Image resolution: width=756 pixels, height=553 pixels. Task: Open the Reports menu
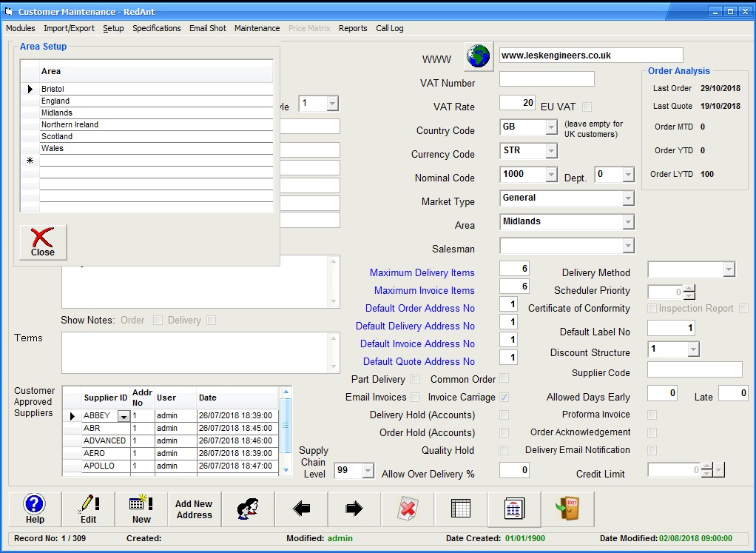tap(353, 28)
